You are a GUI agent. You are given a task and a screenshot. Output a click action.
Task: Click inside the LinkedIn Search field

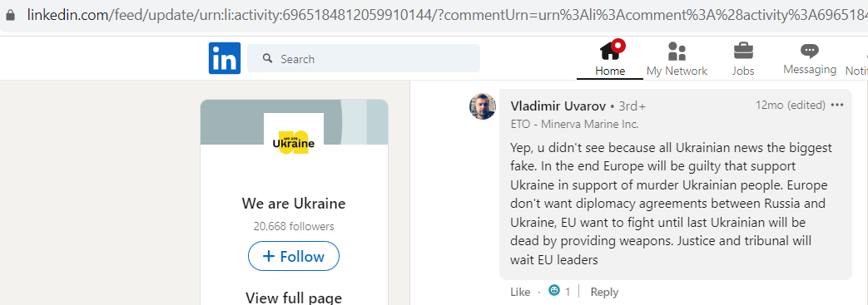click(x=363, y=58)
